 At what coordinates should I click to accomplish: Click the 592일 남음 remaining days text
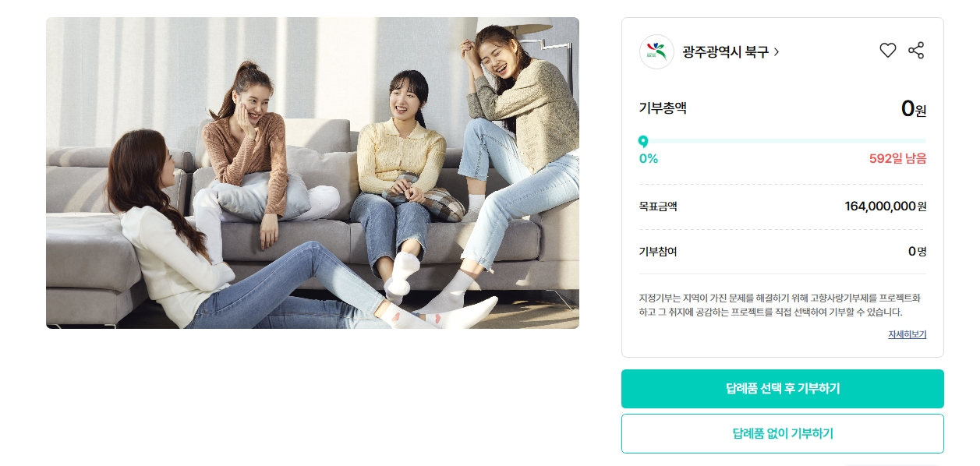[x=897, y=159]
